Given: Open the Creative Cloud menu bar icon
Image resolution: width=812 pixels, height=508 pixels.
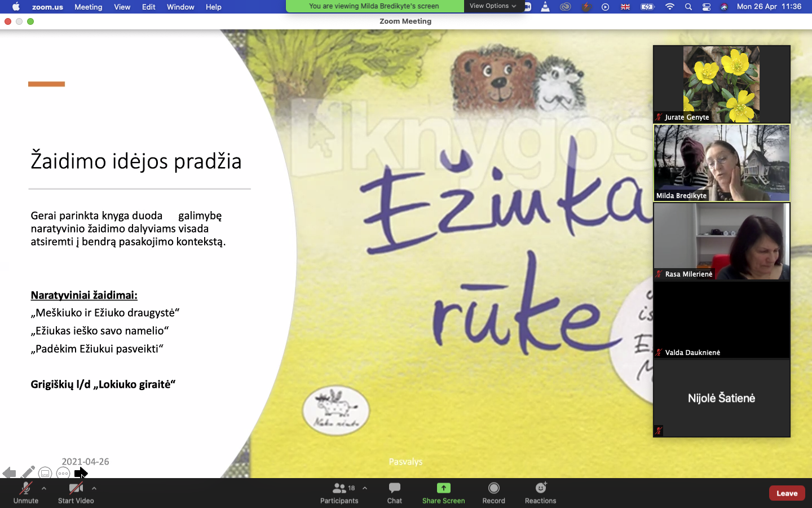Looking at the screenshot, I should click(566, 7).
